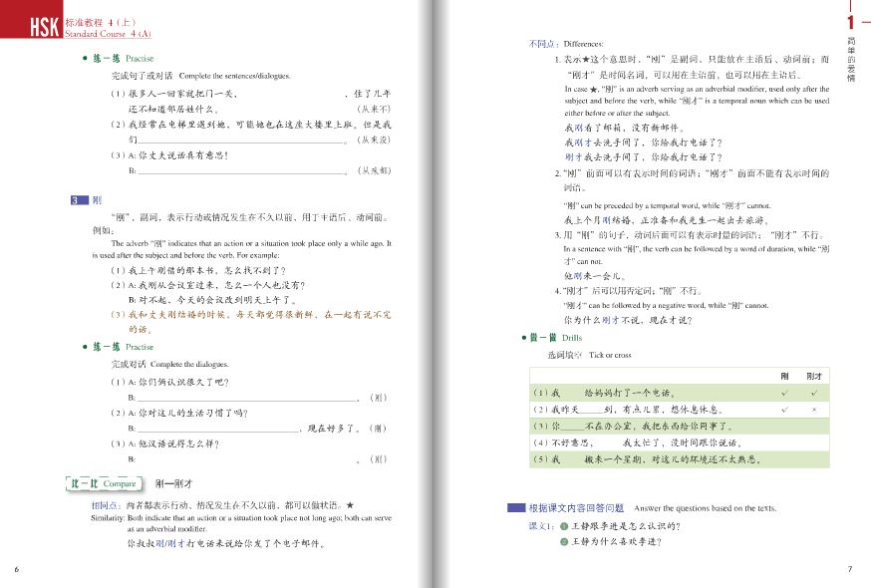Select the 做一做 Drills bullet marker
The width and height of the screenshot is (871, 588).
tap(524, 337)
